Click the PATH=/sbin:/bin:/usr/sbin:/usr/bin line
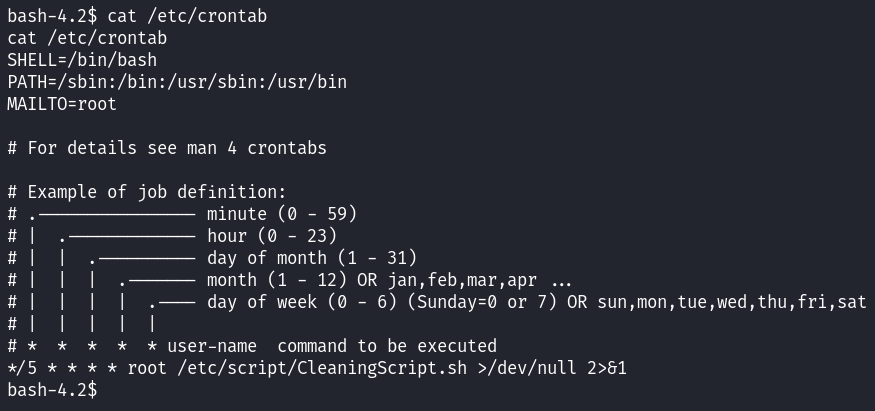The image size is (875, 411). pos(177,82)
